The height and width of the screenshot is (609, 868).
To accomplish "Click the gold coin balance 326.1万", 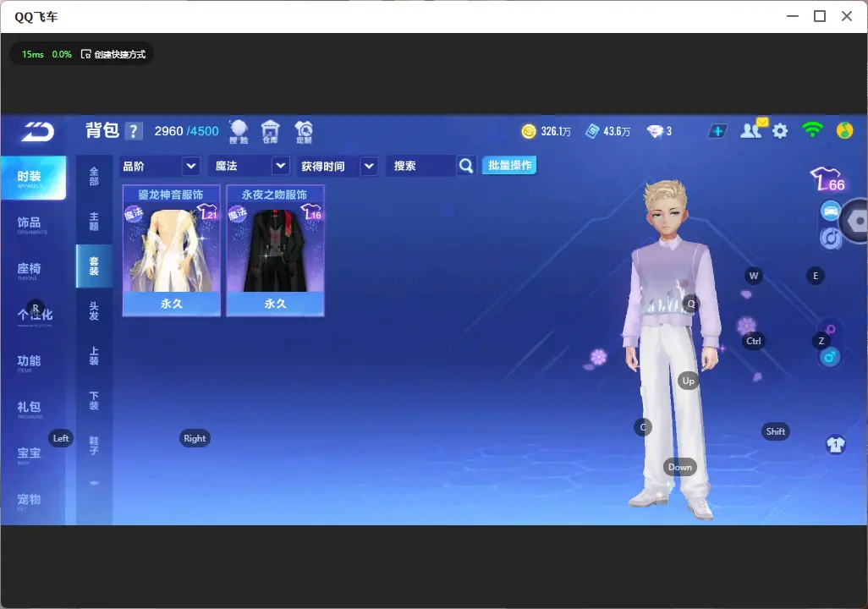I will click(x=546, y=131).
